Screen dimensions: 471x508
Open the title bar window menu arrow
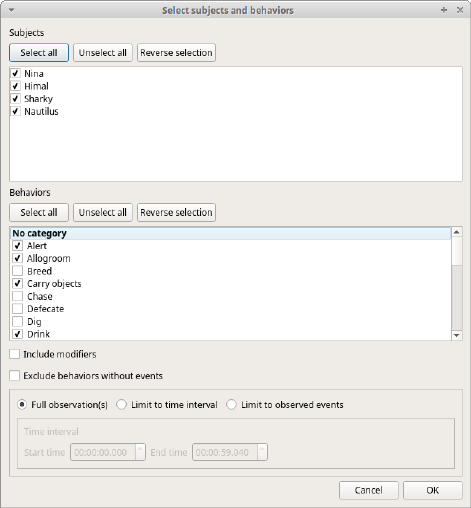[11, 10]
